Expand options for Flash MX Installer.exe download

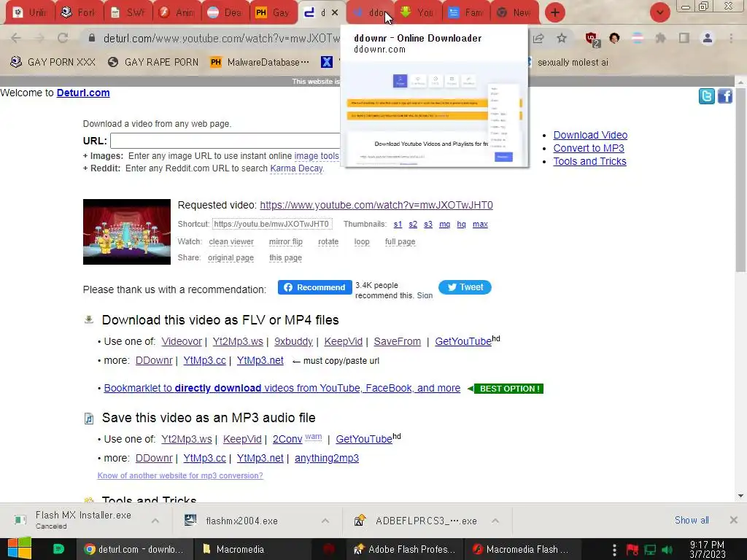click(155, 521)
